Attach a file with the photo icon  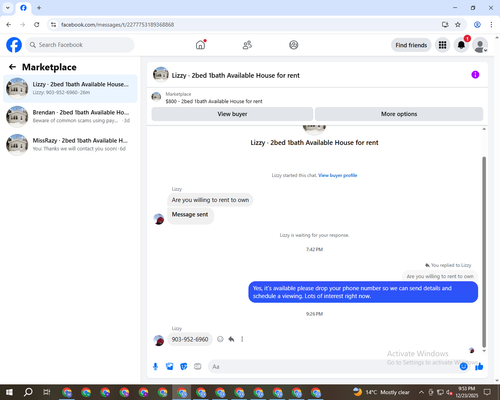(x=170, y=367)
